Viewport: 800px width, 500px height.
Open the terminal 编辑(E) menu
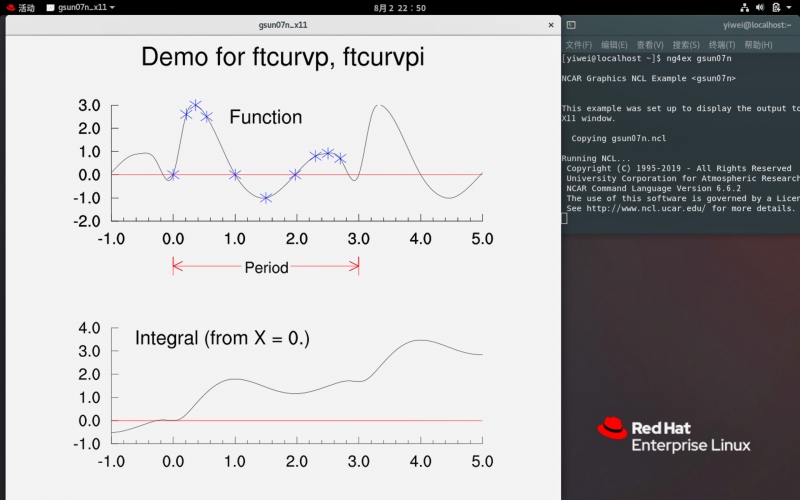pos(614,45)
